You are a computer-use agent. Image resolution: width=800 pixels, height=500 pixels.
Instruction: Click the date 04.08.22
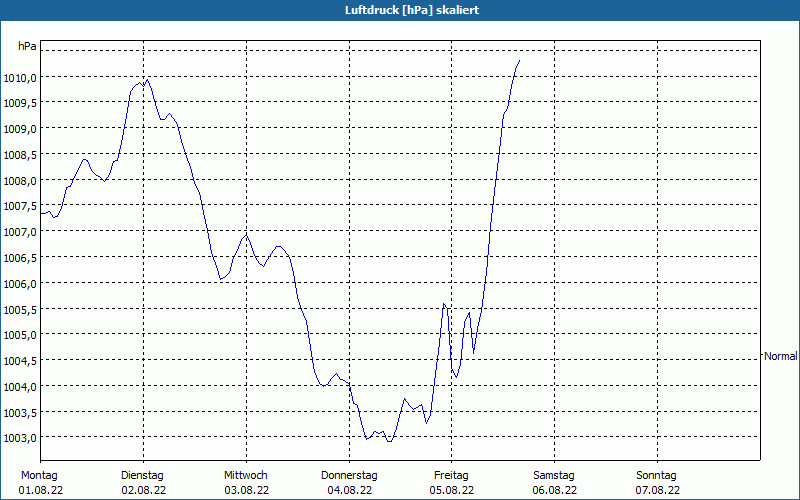tap(349, 491)
